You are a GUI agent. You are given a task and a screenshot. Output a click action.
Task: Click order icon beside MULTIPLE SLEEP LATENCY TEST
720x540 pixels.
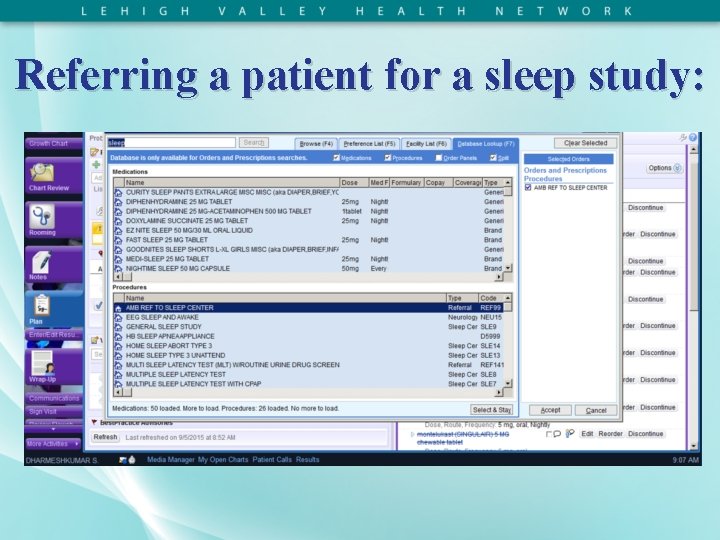118,375
